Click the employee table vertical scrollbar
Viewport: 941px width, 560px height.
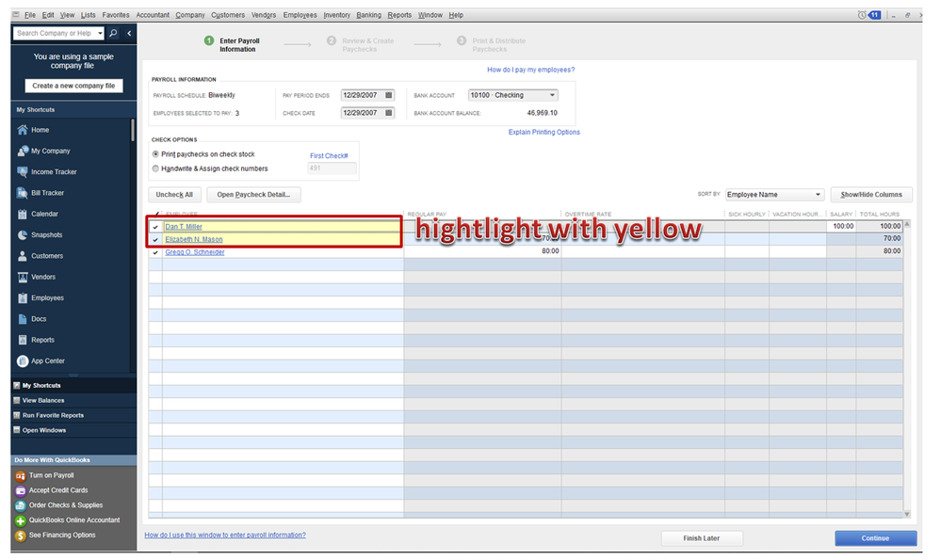[x=907, y=369]
